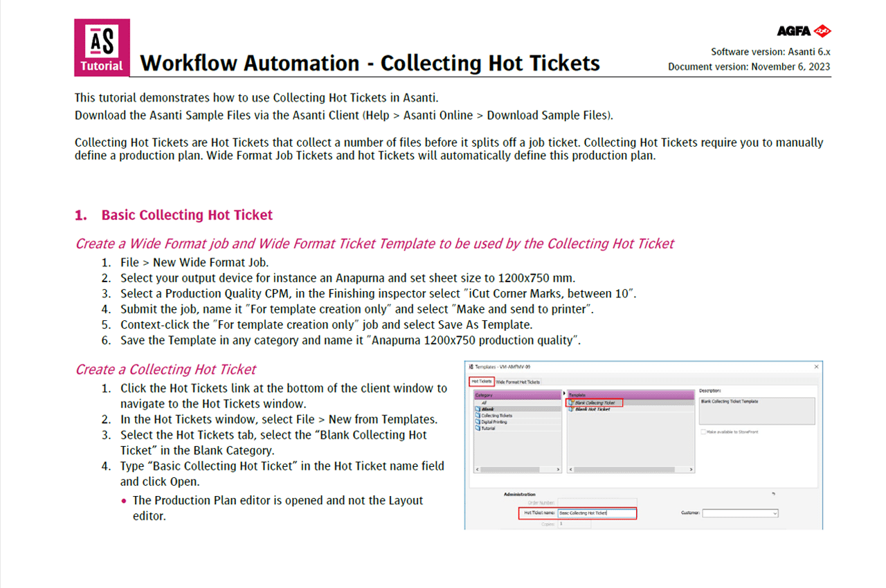This screenshot has width=886, height=588.
Task: Click the Collecting Tickets folder icon
Action: point(478,415)
